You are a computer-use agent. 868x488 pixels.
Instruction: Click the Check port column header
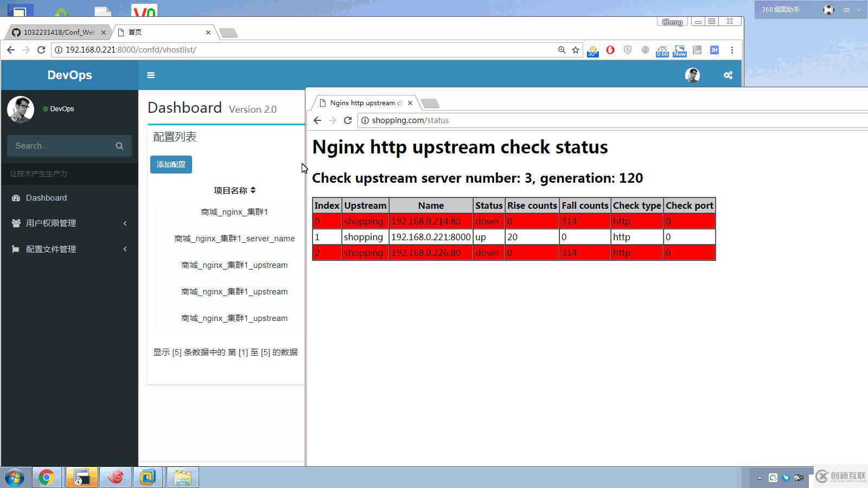(690, 206)
